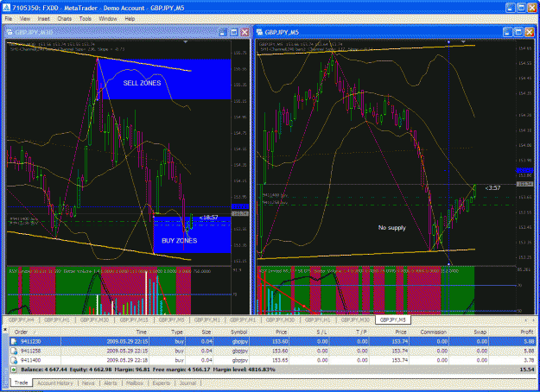The width and height of the screenshot is (540, 392).
Task: Select the No supply label on M5 chart
Action: click(x=392, y=228)
